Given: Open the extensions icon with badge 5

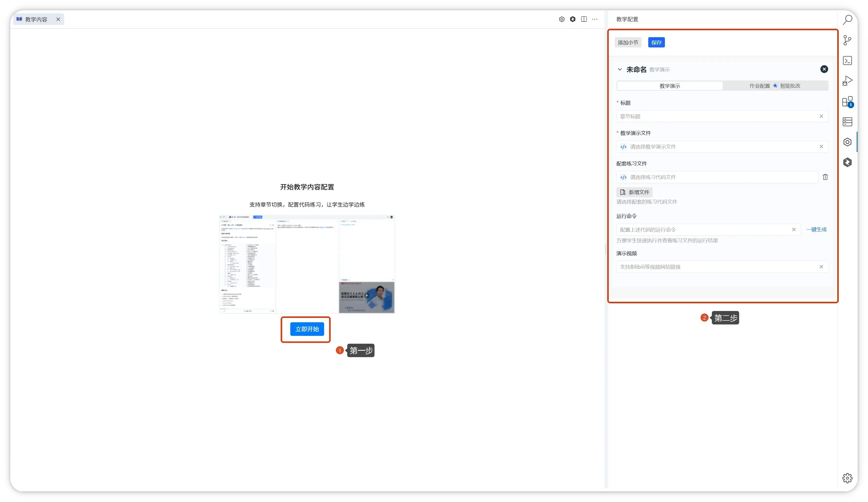Looking at the screenshot, I should click(x=847, y=102).
